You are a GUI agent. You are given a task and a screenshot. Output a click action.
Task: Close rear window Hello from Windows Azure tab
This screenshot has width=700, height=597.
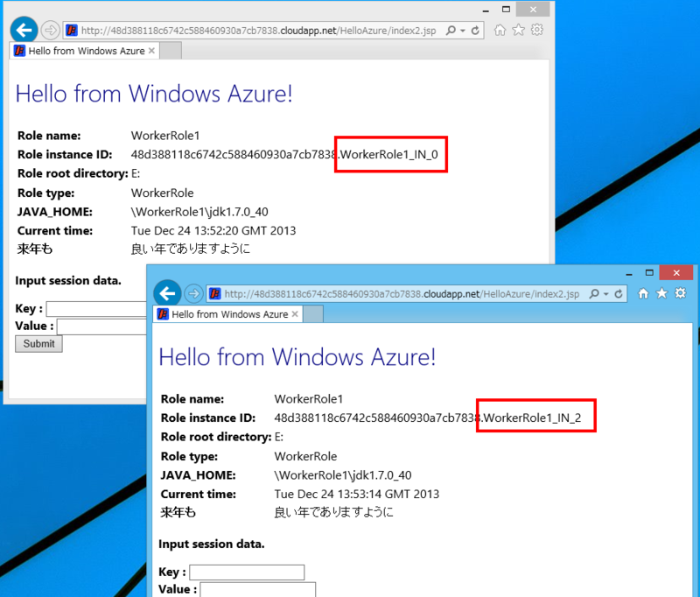pyautogui.click(x=151, y=51)
